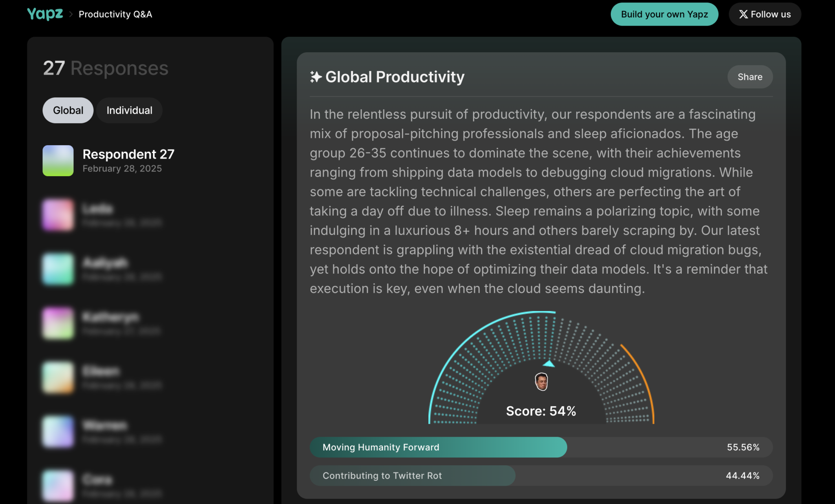Click the Contributing to Twitter Rot bar
The width and height of the screenshot is (835, 504).
pyautogui.click(x=413, y=475)
